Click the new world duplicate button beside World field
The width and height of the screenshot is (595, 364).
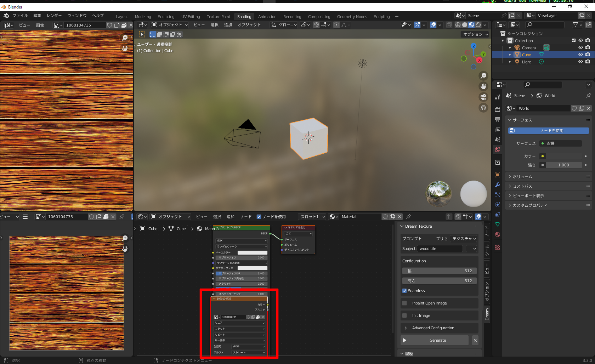582,108
